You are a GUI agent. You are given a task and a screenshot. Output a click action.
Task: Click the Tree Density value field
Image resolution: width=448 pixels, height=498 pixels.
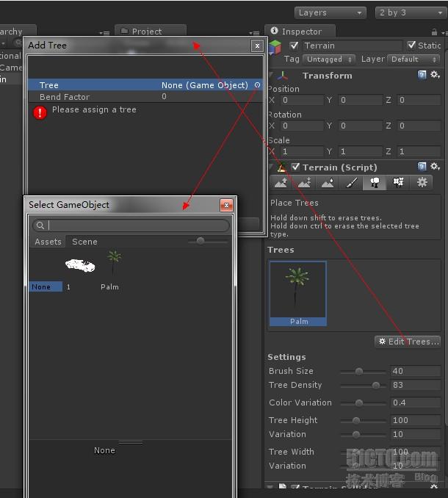(415, 385)
